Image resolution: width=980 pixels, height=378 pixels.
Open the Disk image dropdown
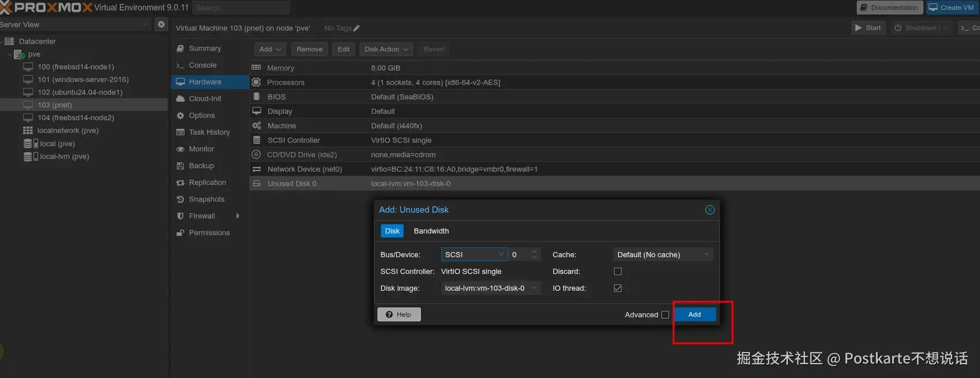491,288
